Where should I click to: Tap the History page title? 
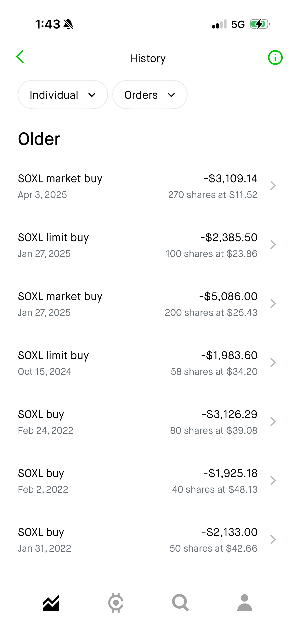[x=148, y=58]
